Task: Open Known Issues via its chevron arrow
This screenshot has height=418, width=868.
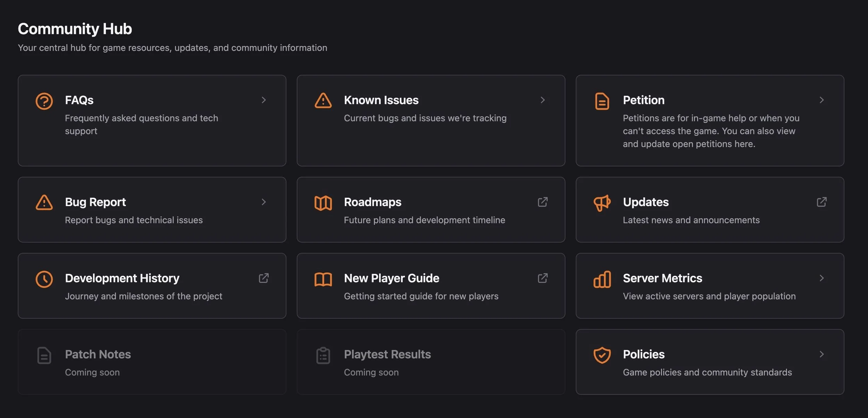Action: [543, 100]
